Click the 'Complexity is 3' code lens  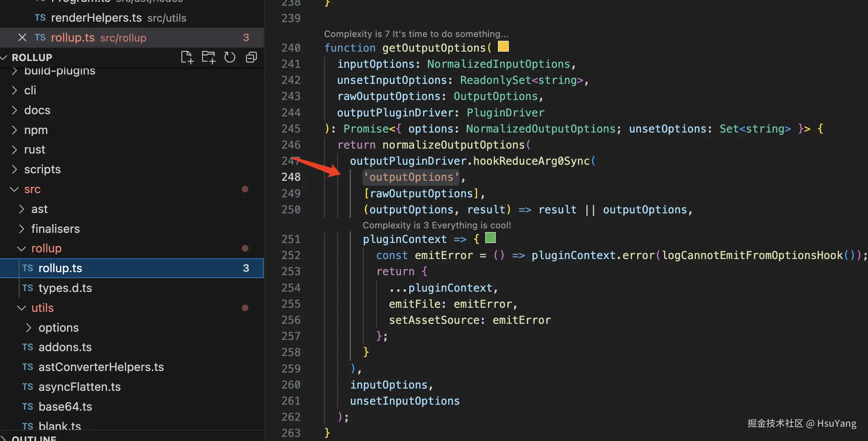436,225
